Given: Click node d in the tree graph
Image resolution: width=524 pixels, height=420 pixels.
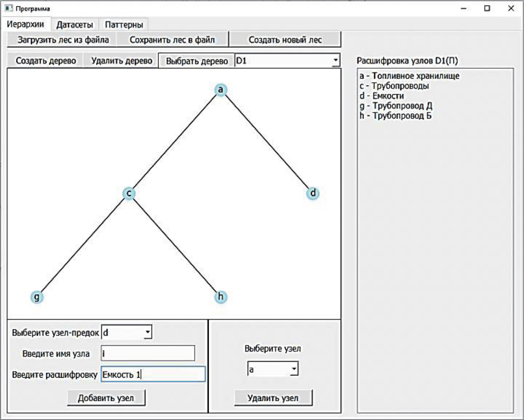Looking at the screenshot, I should pos(313,193).
